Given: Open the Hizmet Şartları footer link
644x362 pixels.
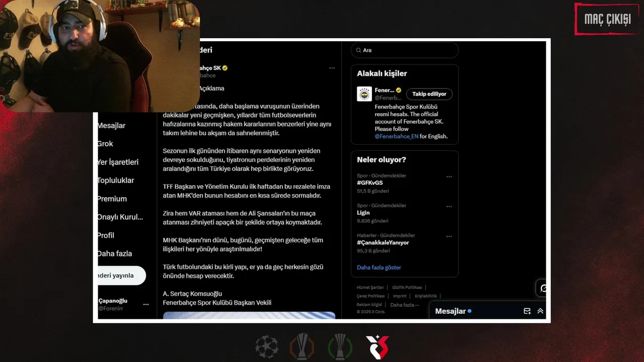Looking at the screenshot, I should (370, 288).
